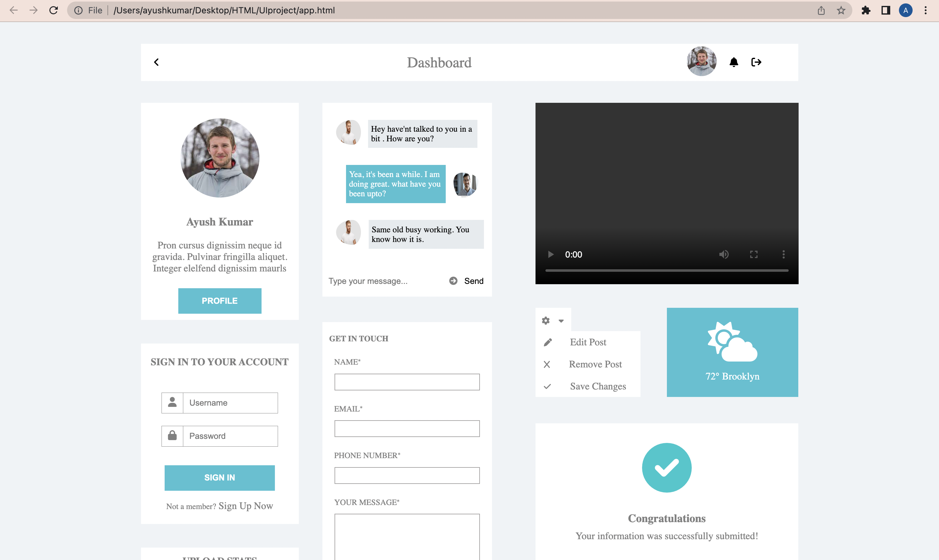
Task: Click the video progress bar
Action: click(667, 271)
